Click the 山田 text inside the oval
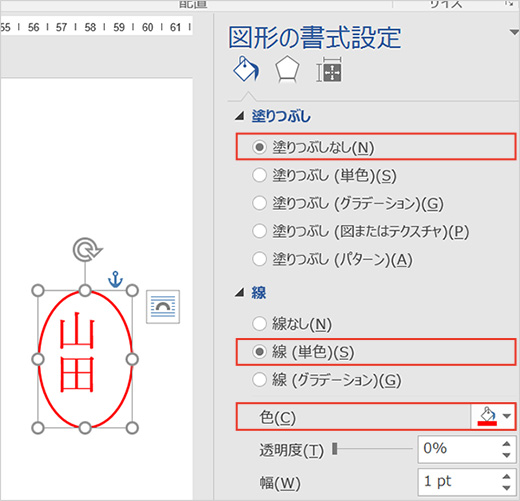This screenshot has height=501, width=520. (77, 352)
